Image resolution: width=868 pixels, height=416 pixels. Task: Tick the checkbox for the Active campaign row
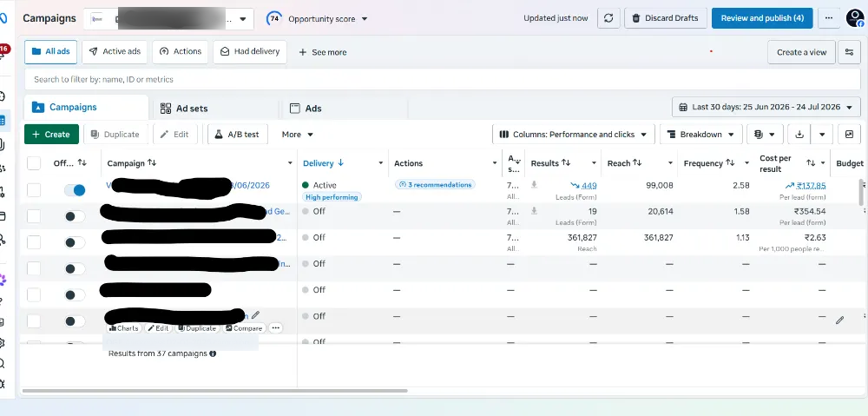pos(34,190)
